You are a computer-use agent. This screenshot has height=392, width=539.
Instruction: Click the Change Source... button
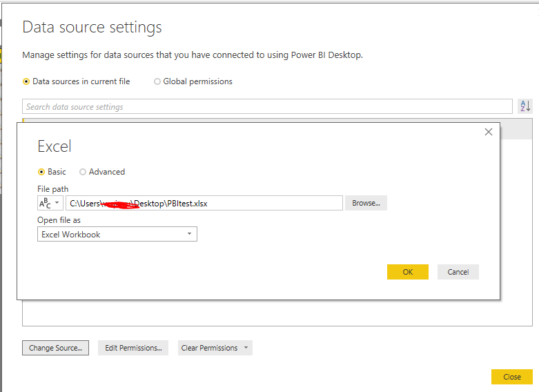(x=55, y=348)
